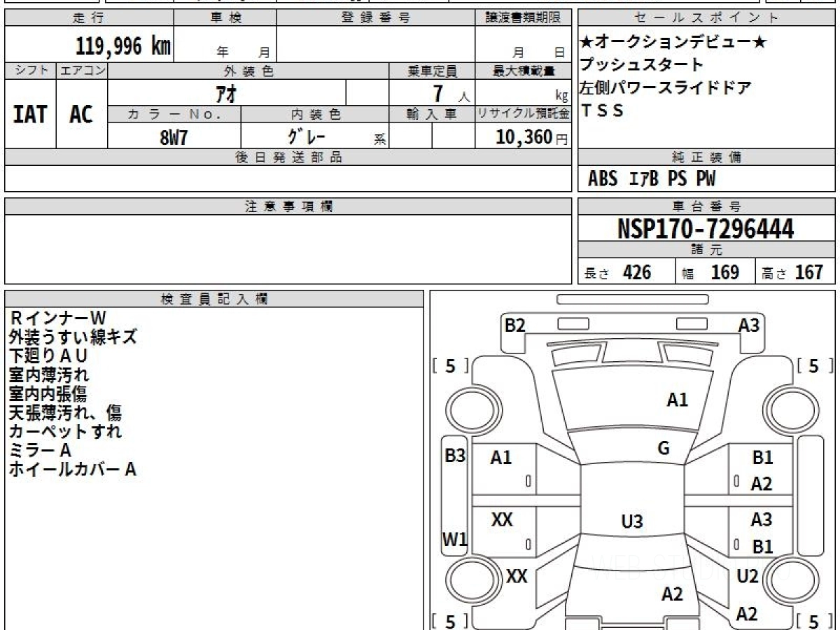Select the A3 mark beside the front bumper

(749, 325)
